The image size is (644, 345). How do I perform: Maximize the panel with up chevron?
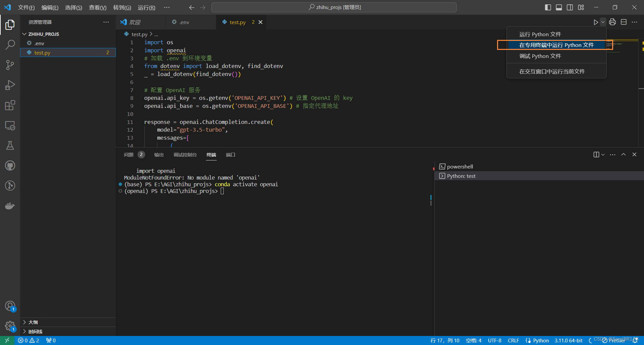tap(624, 154)
